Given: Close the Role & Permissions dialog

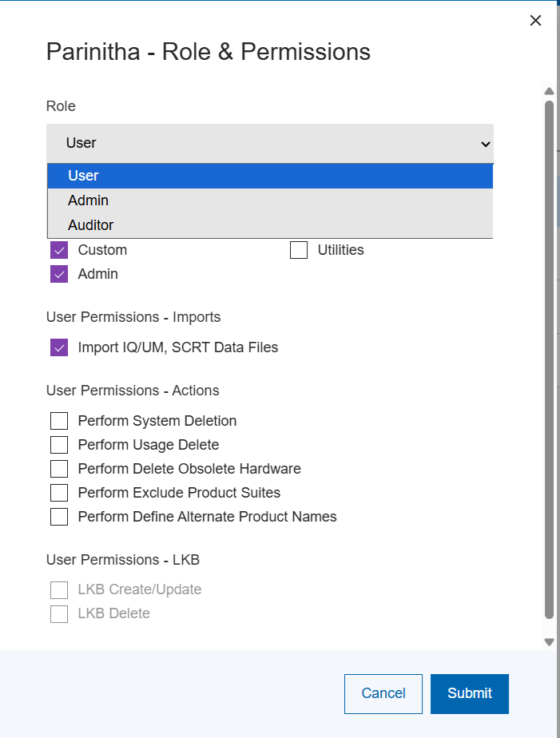Looking at the screenshot, I should (x=535, y=21).
